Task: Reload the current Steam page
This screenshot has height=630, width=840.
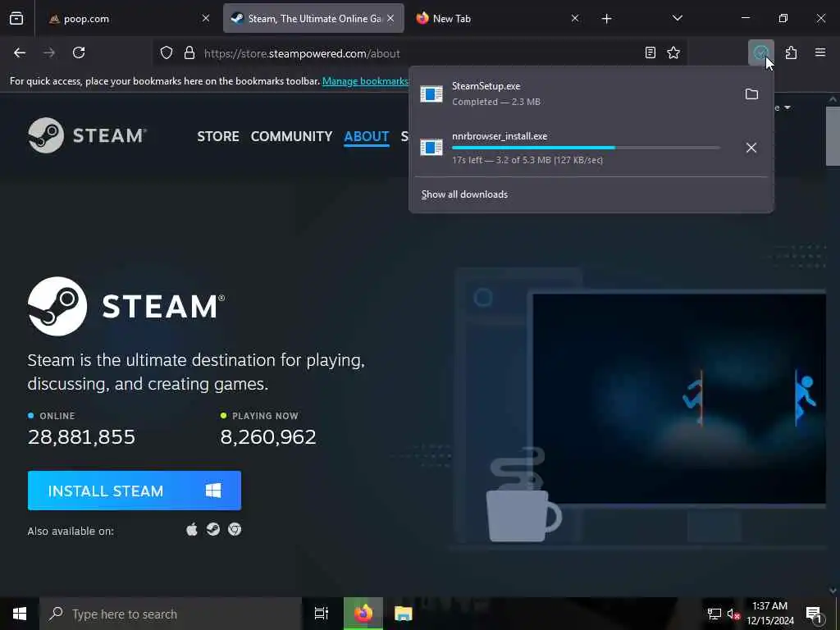Action: coord(79,52)
